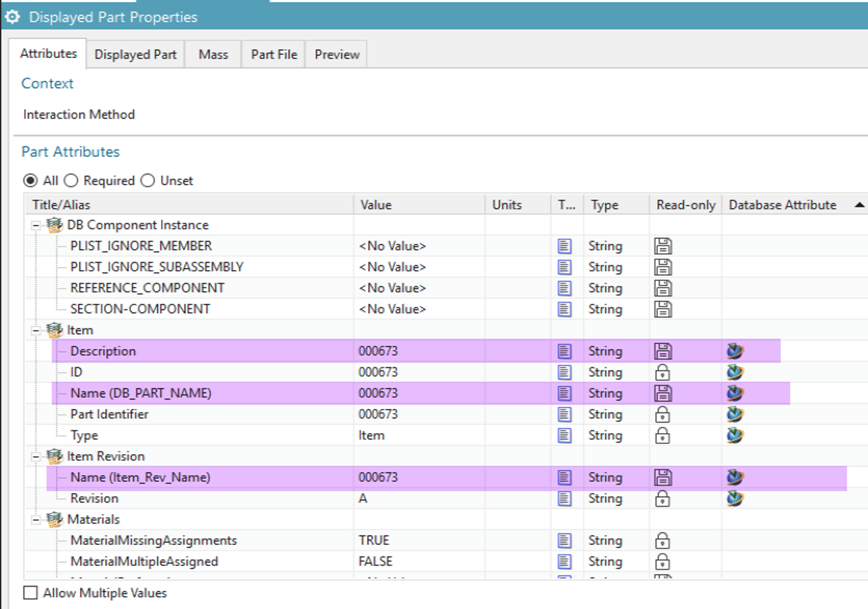
Task: Click the PLIST_IGNORE_SUBASSEMBLY row save icon
Action: click(x=663, y=267)
